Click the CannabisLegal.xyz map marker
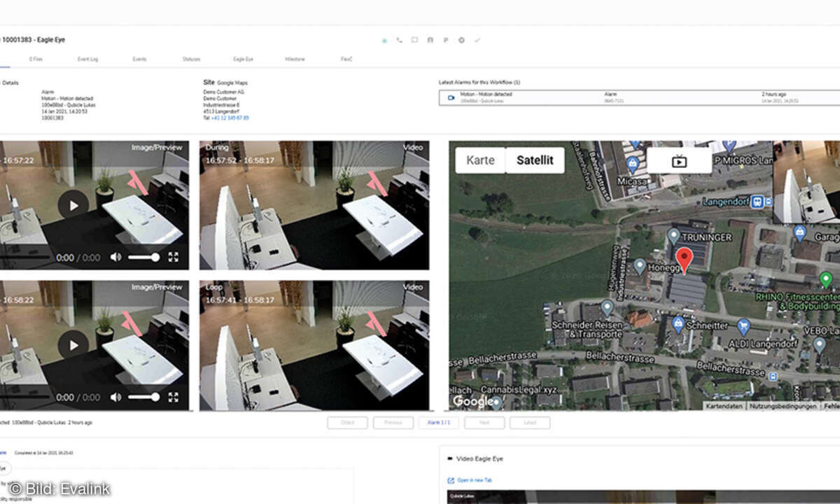This screenshot has width=840, height=504. 496,401
